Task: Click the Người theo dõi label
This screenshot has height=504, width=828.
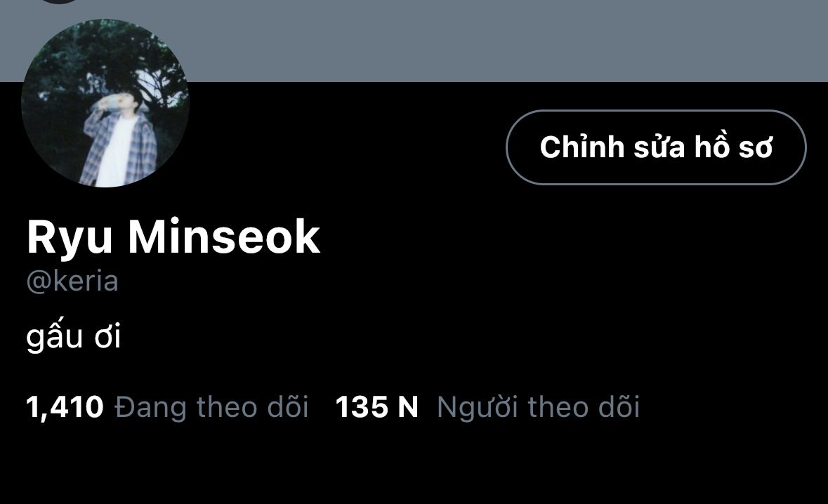Action: coord(538,407)
